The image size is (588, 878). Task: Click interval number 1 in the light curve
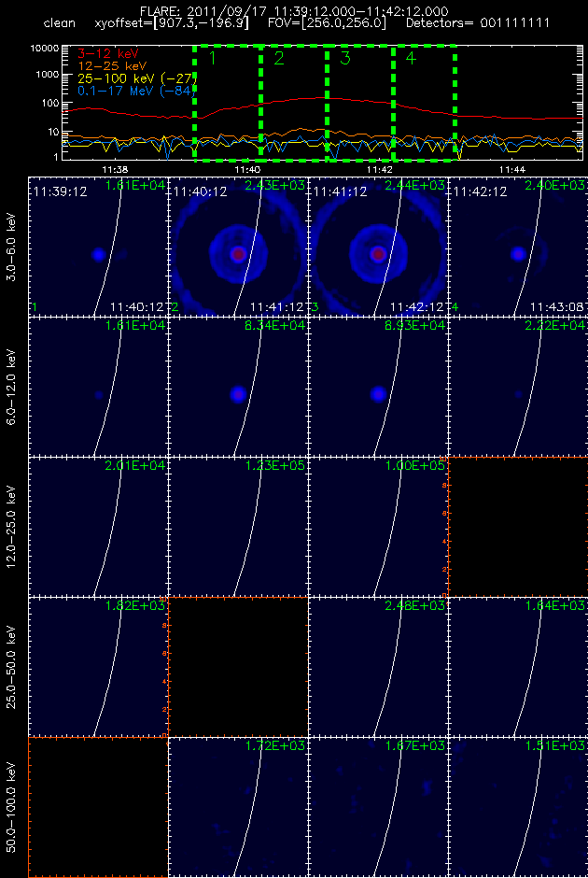pyautogui.click(x=213, y=58)
